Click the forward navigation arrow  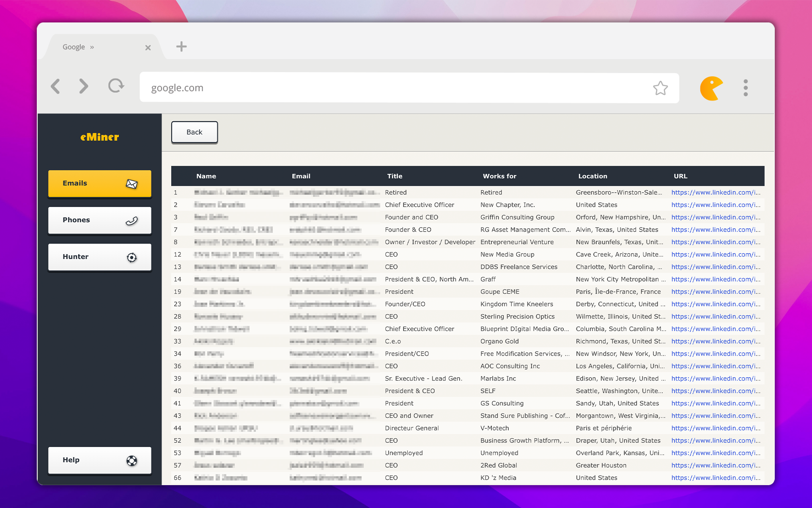tap(84, 86)
